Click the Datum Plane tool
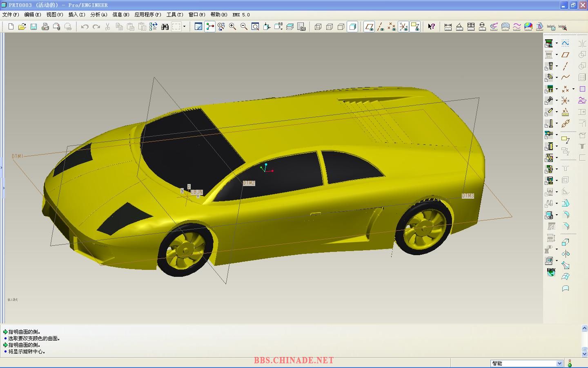Viewport: 588px width, 368px height. click(566, 54)
